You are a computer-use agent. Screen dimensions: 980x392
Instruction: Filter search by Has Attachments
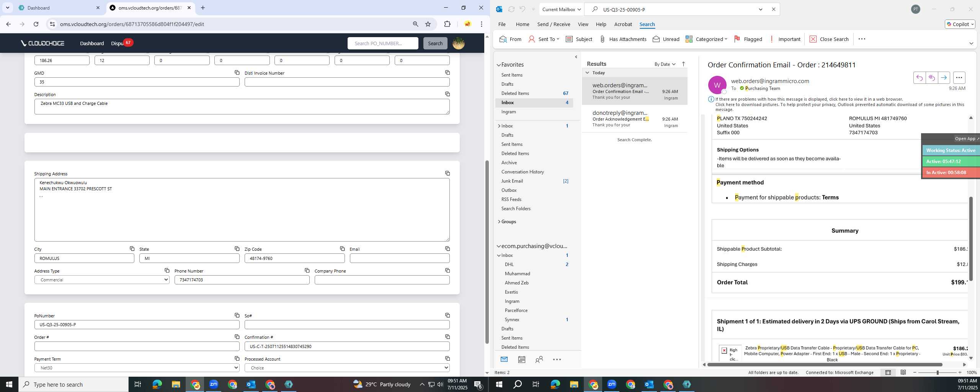622,39
